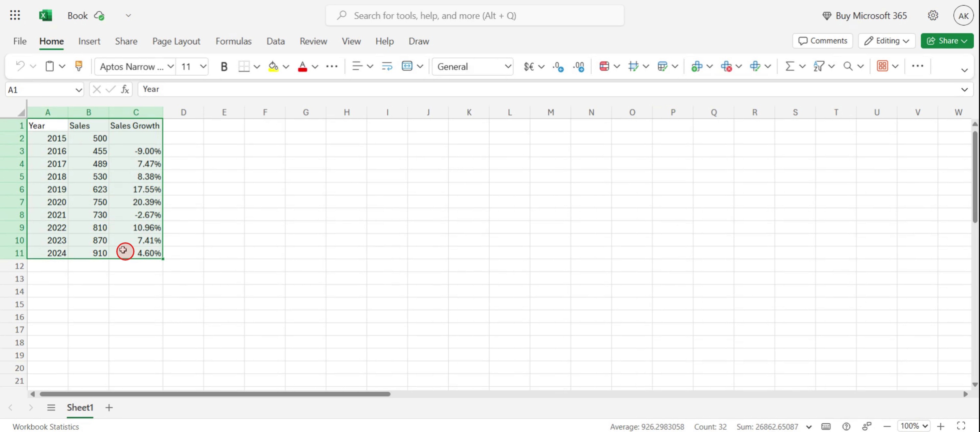This screenshot has width=980, height=432.
Task: Open the Formulas ribbon tab
Action: [233, 41]
